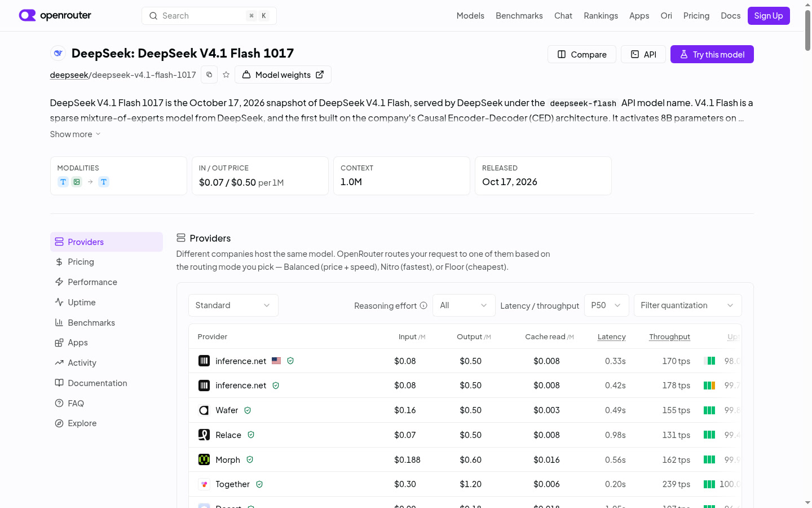Click the Morph uptime bars indicator
The width and height of the screenshot is (812, 508).
point(709,459)
